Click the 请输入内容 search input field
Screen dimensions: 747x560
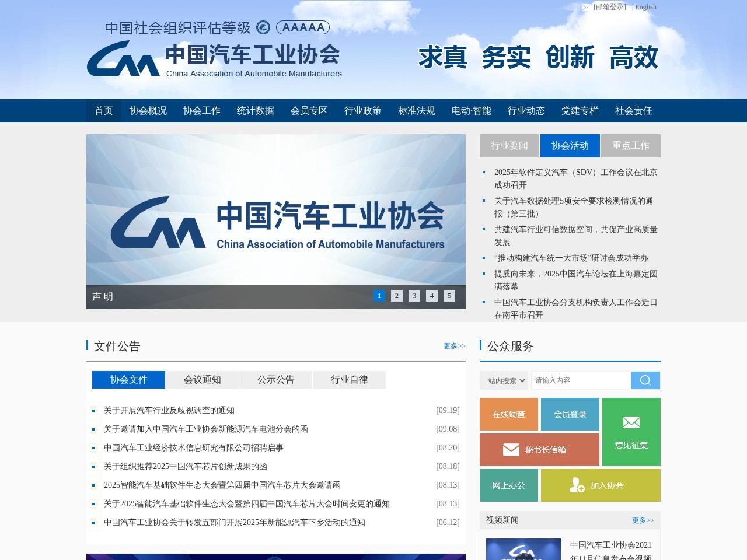581,380
